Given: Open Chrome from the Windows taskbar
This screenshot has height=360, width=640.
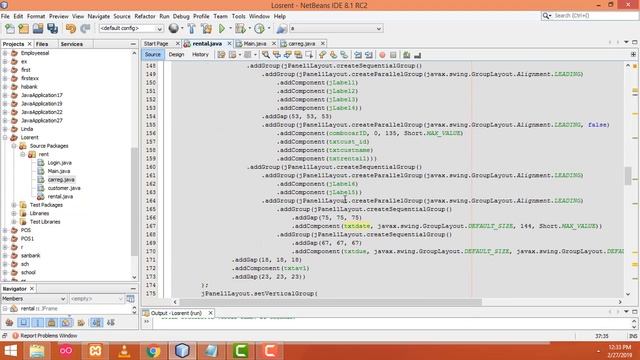Looking at the screenshot, I should click(153, 351).
